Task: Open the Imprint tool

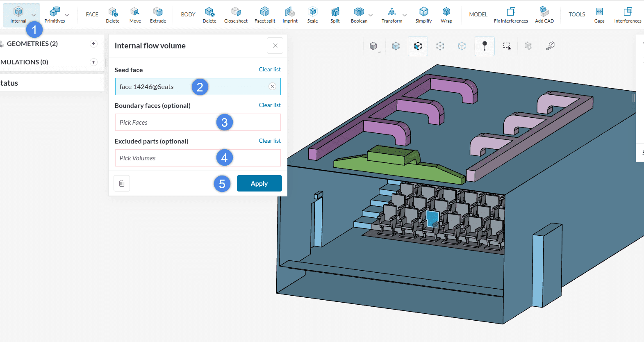Action: pyautogui.click(x=290, y=15)
